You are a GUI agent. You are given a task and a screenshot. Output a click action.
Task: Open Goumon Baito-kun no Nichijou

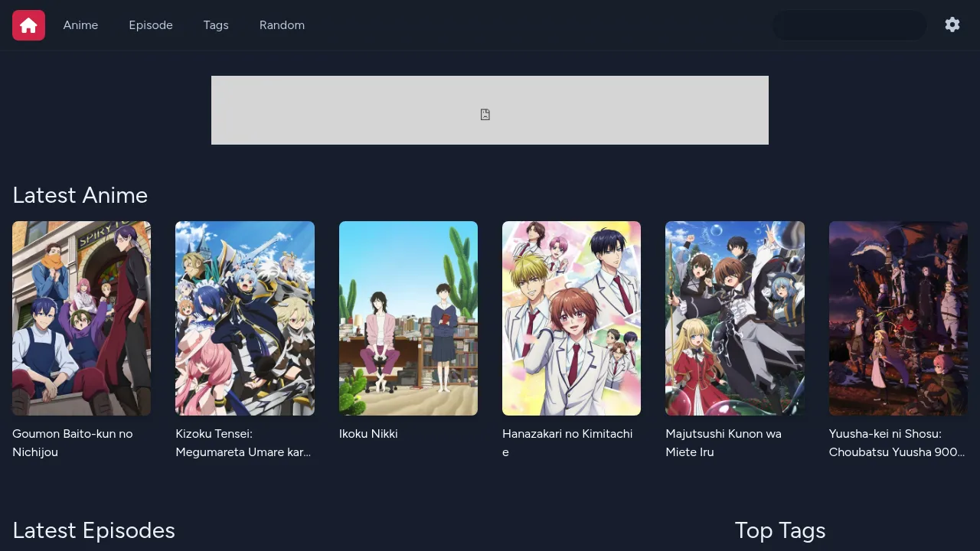point(73,442)
